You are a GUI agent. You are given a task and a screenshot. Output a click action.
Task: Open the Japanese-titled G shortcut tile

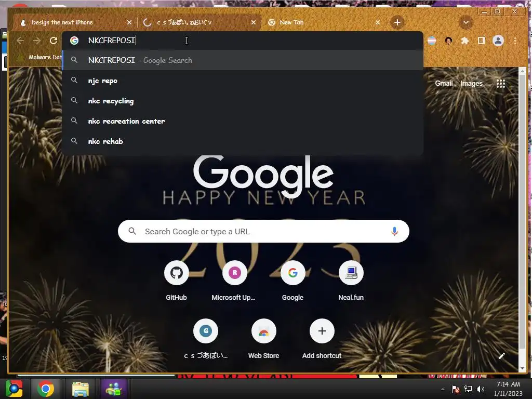[x=206, y=339]
